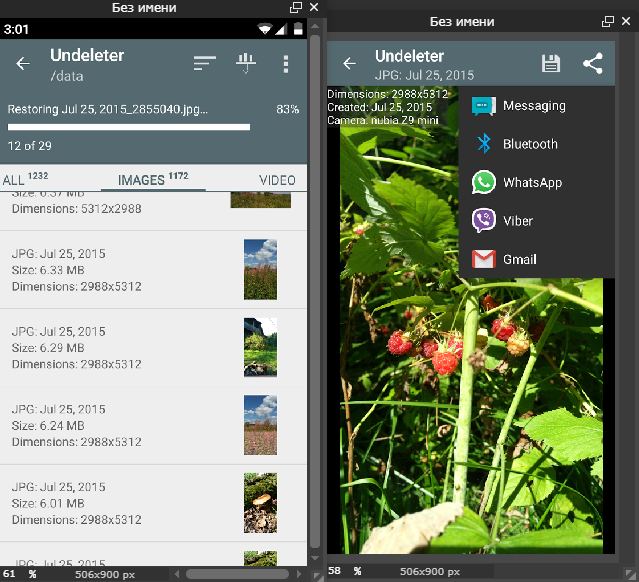Restore down the right window
Image resolution: width=639 pixels, height=582 pixels.
608,21
